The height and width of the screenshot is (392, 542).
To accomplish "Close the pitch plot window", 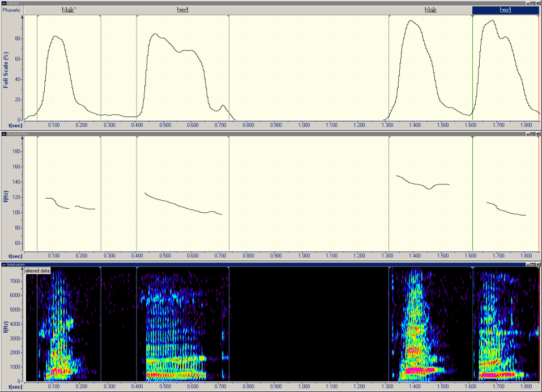I will [x=538, y=134].
